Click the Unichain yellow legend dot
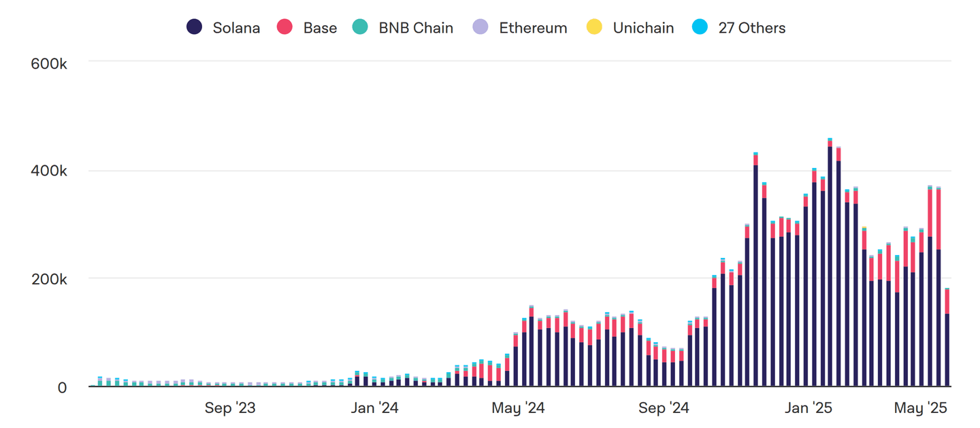The image size is (980, 428). [x=594, y=28]
